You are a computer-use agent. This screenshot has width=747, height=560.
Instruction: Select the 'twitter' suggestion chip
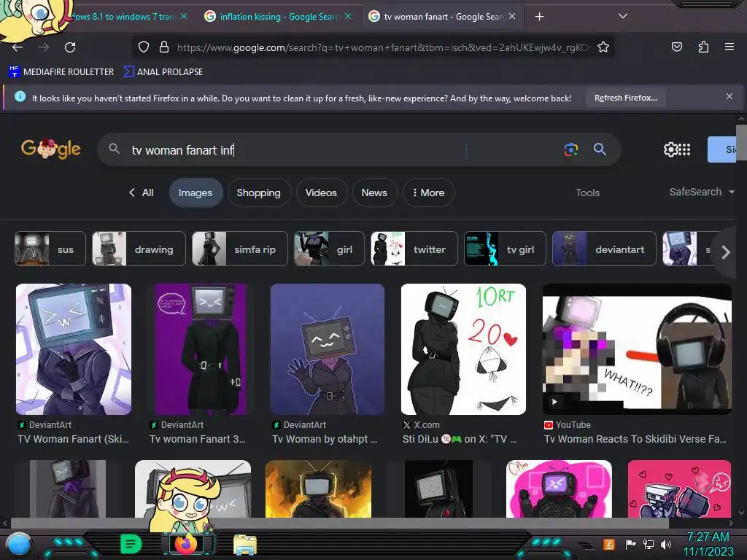click(414, 249)
